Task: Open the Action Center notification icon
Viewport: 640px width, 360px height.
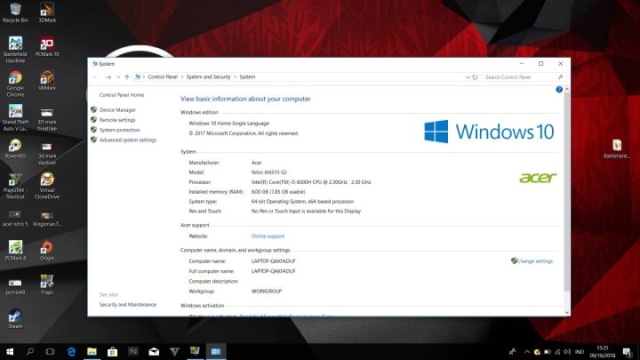Action: [627, 351]
